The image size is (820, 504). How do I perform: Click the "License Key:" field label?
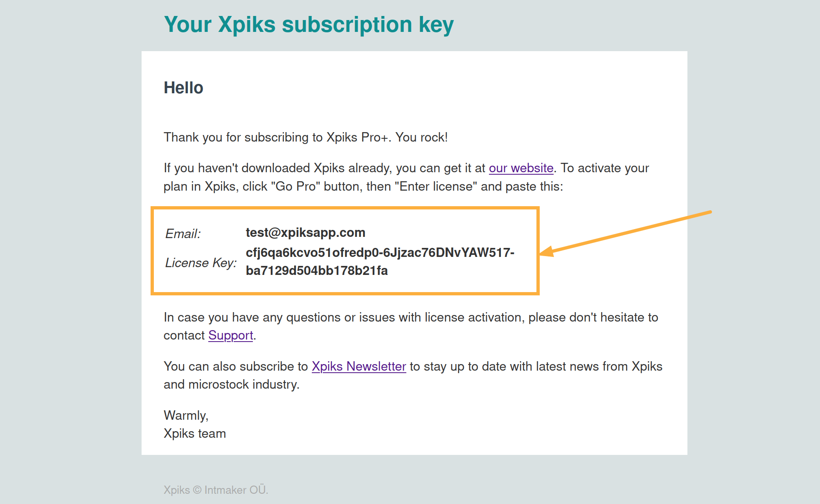click(200, 262)
